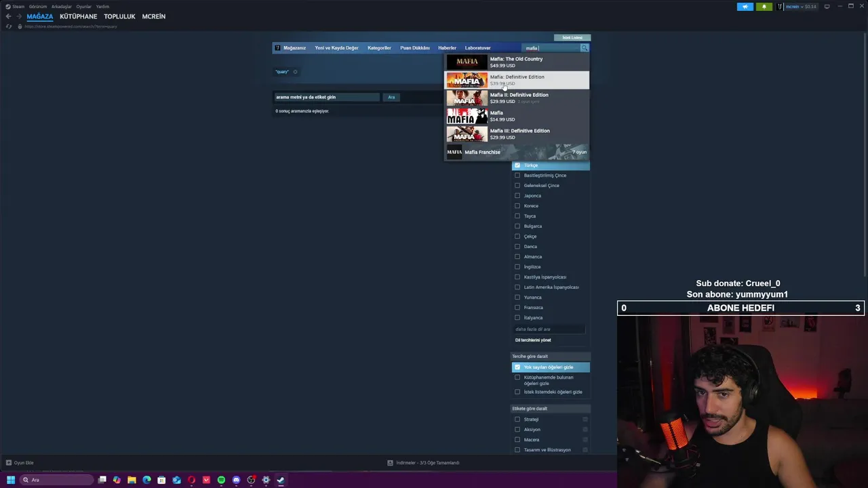Click the Windows taskbar Ara search box
The height and width of the screenshot is (488, 868).
[56, 480]
